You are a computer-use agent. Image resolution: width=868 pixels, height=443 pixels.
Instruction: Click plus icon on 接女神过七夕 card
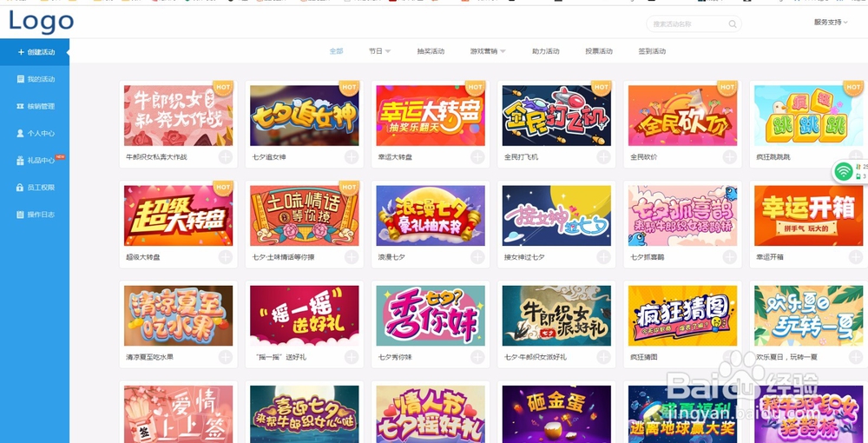(x=604, y=257)
